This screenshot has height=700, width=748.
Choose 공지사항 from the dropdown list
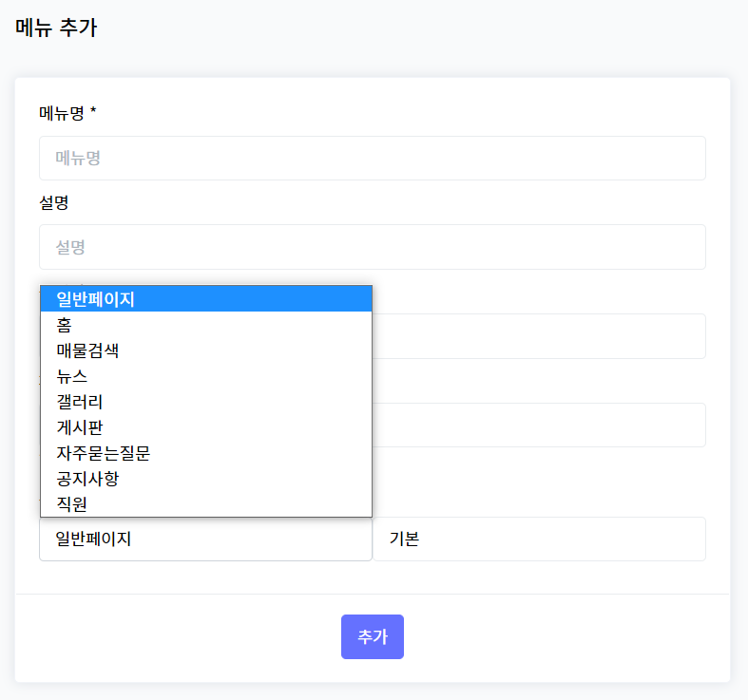pos(206,479)
